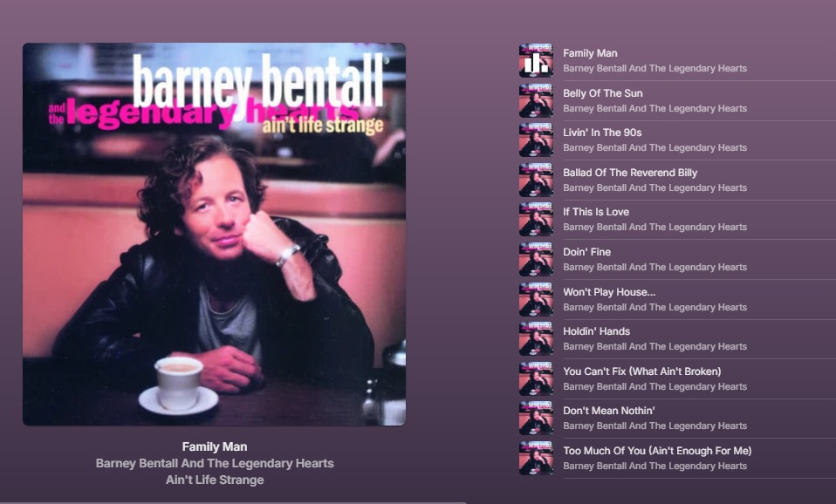The image size is (836, 504).
Task: Select the Ballad Of The Reverend Billy thumbnail
Action: (536, 180)
